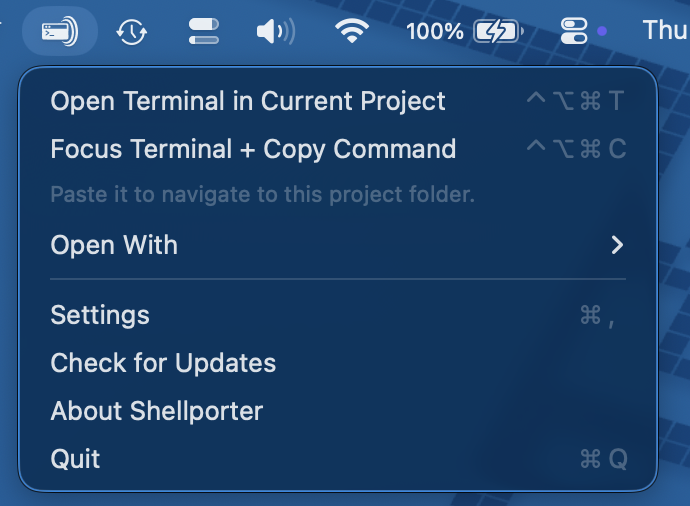Viewport: 690px width, 506px height.
Task: Select Focus Terminal + Copy Command
Action: (x=253, y=149)
